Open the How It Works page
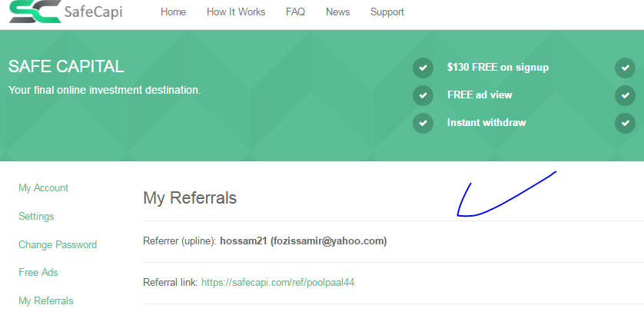Viewport: 644px width, 335px height. pyautogui.click(x=236, y=12)
